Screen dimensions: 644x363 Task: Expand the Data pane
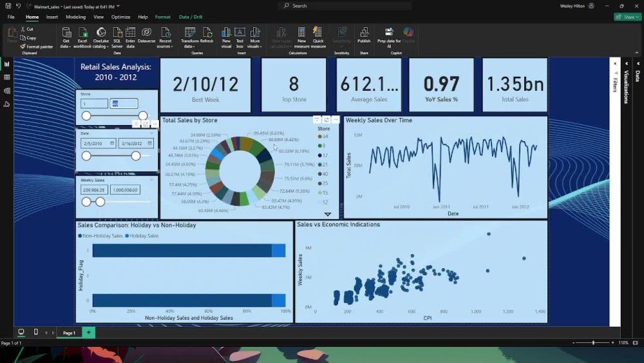pos(638,64)
